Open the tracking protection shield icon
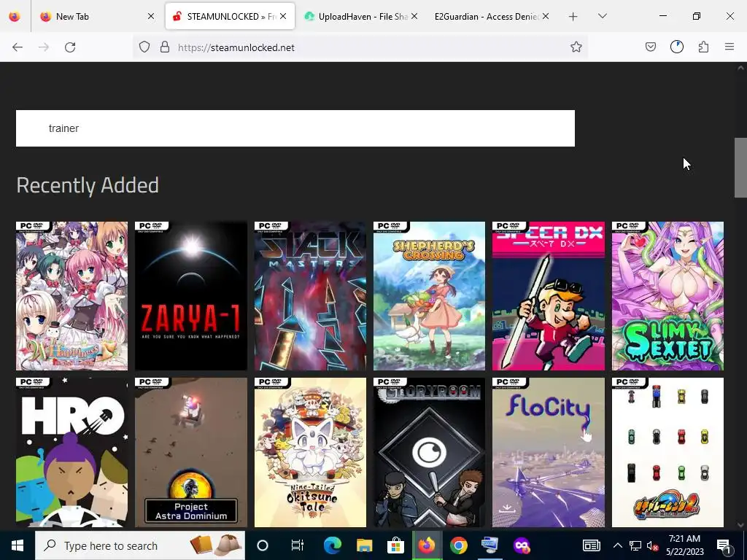 pos(144,47)
